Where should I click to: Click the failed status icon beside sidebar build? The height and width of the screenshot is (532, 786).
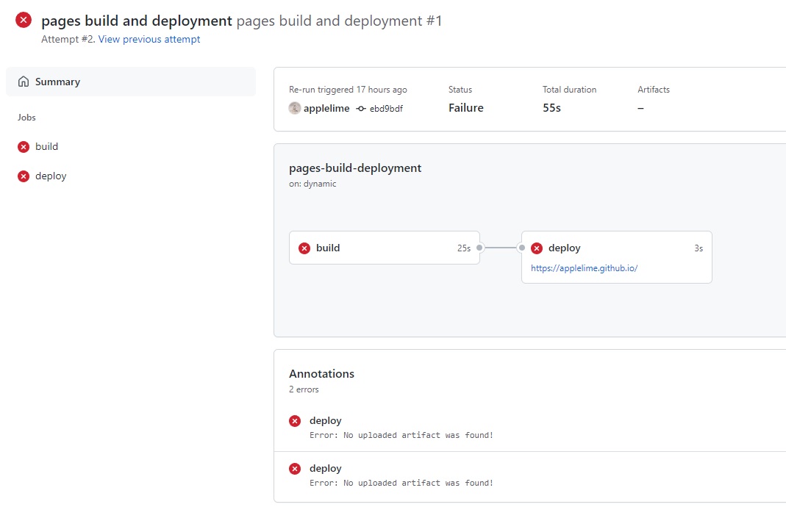[x=23, y=147]
